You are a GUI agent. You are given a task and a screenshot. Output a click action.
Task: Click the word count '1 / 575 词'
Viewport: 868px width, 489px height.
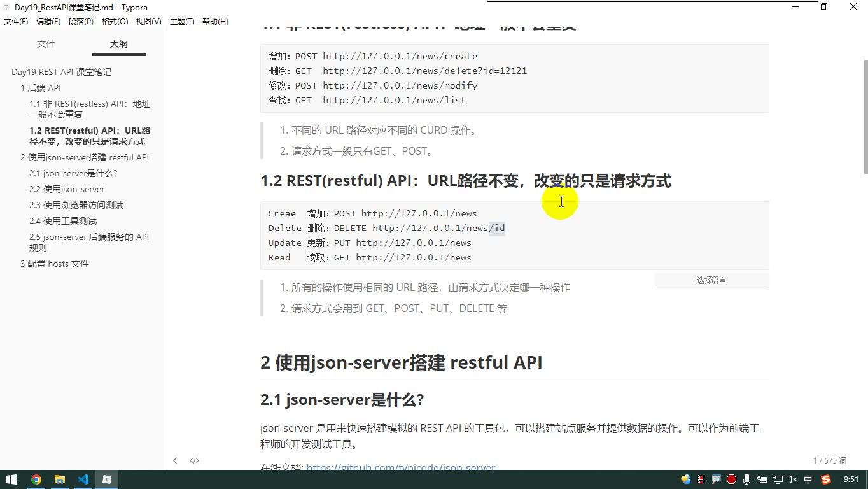(830, 460)
